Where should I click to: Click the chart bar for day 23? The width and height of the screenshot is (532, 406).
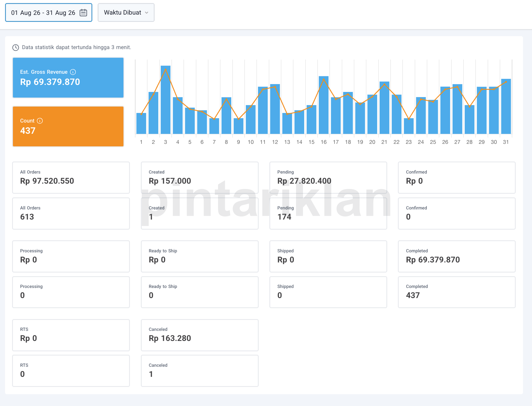(x=409, y=126)
